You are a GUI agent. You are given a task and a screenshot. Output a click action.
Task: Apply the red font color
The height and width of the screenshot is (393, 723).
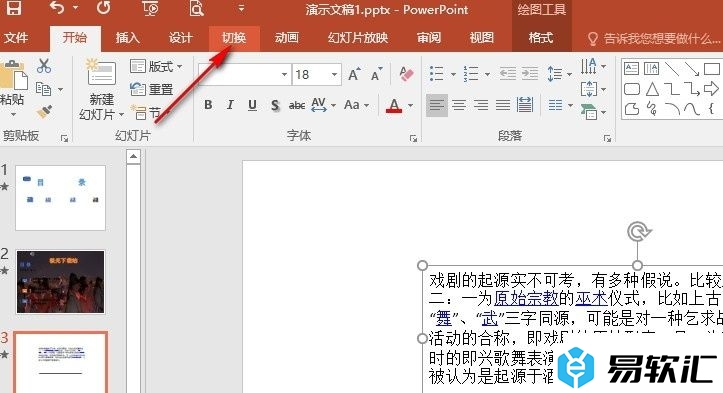pyautogui.click(x=394, y=106)
